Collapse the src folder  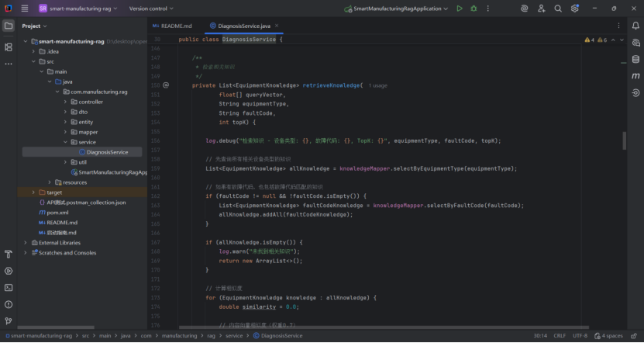tap(33, 61)
